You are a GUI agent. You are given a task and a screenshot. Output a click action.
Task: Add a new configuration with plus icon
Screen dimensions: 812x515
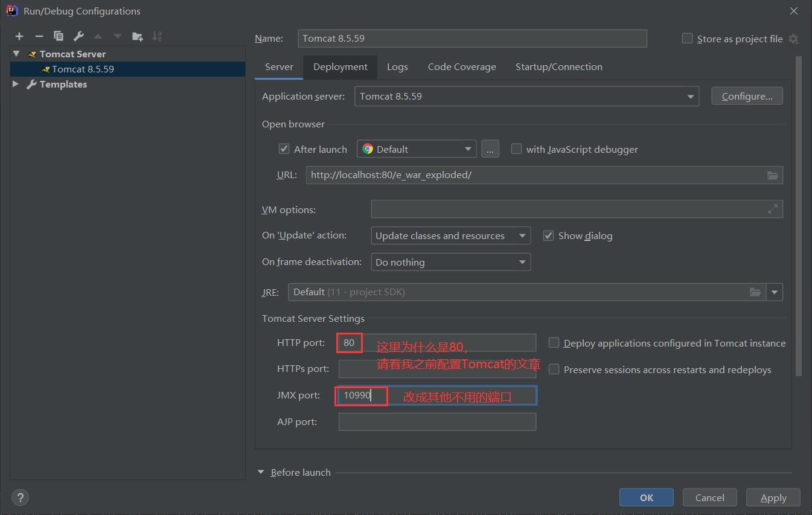tap(19, 36)
